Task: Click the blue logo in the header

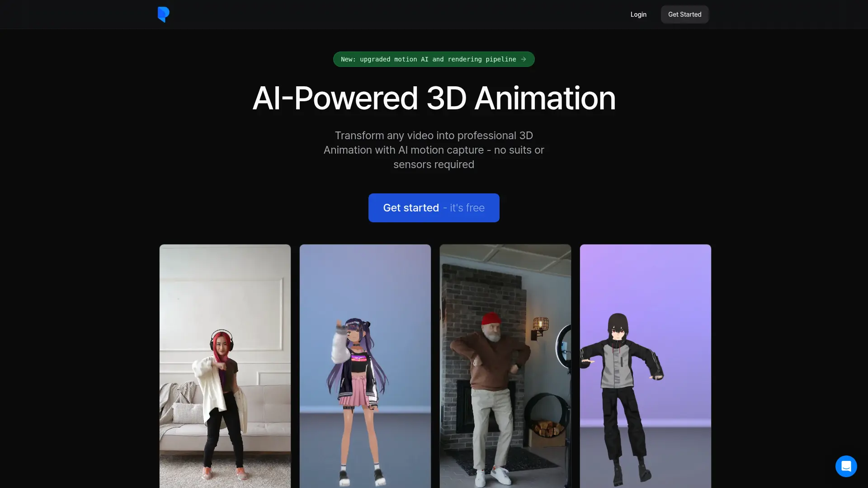Action: point(163,14)
